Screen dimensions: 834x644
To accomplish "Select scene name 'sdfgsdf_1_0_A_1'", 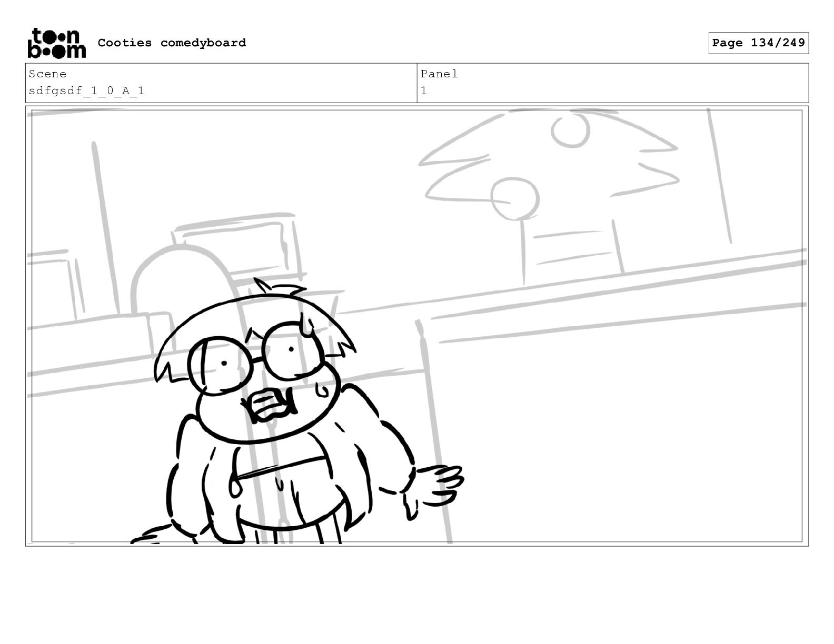I will click(86, 91).
